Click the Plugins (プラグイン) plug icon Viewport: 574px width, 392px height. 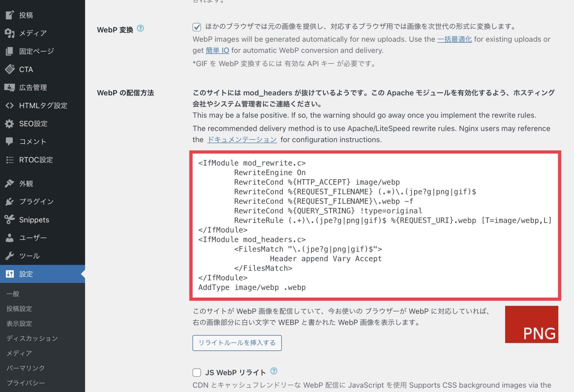[9, 201]
